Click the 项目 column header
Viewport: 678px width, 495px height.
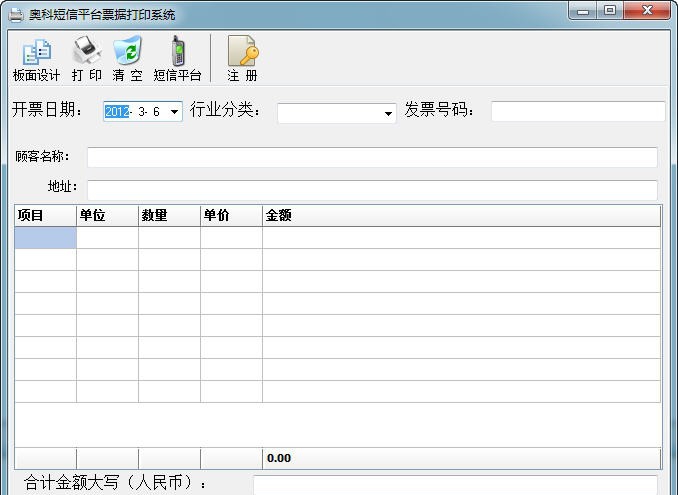(x=45, y=215)
